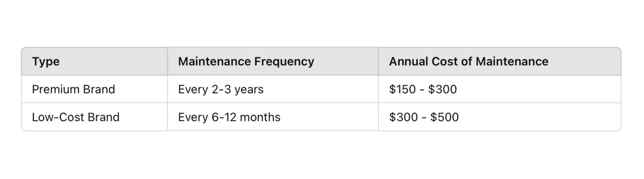Click the word months in second row
Screen dimensions: 644x179
click(x=260, y=117)
